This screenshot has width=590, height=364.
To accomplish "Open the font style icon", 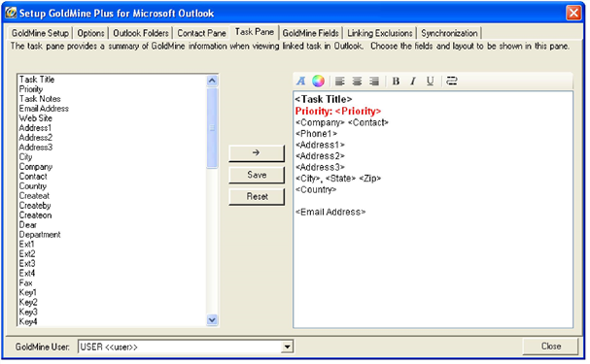I will [x=301, y=81].
